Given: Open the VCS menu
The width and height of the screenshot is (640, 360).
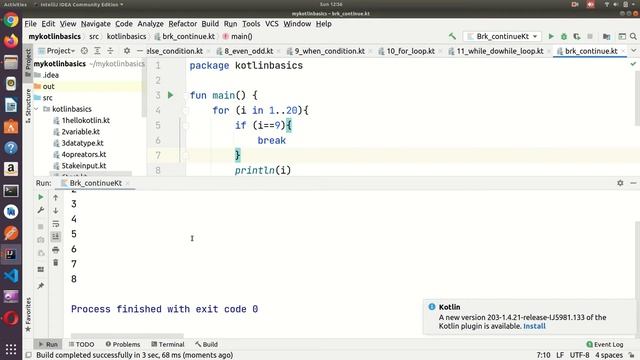Looking at the screenshot, I should 271,24.
